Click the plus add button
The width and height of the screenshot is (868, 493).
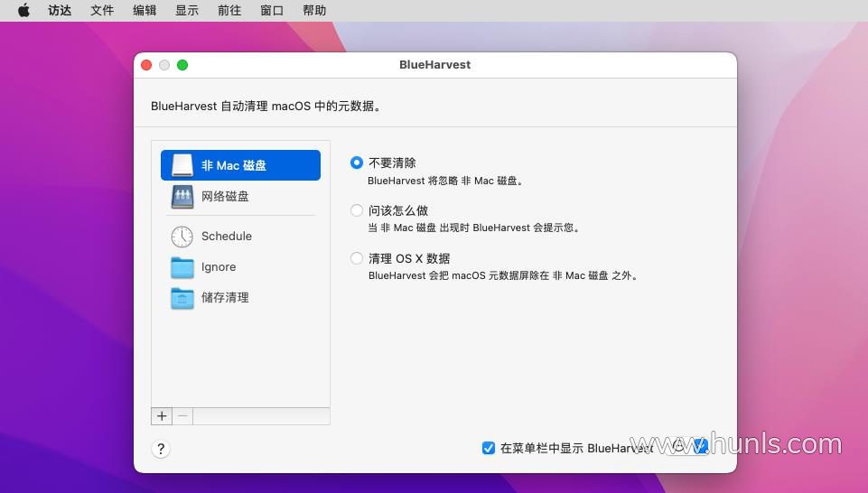click(162, 416)
